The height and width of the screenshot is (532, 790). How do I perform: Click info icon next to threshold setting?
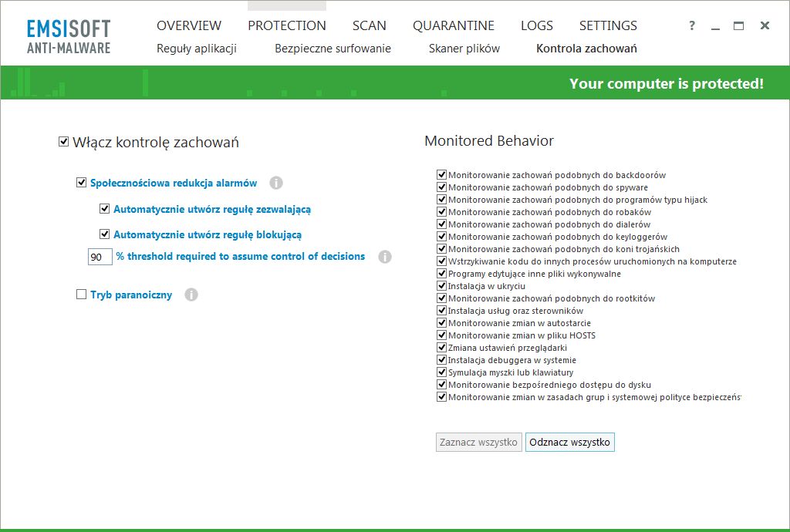(x=385, y=257)
